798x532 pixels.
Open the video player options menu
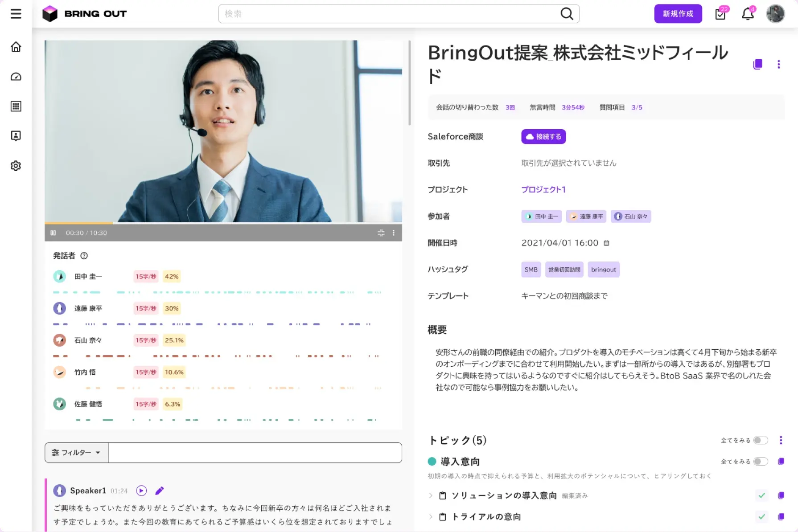(x=393, y=233)
